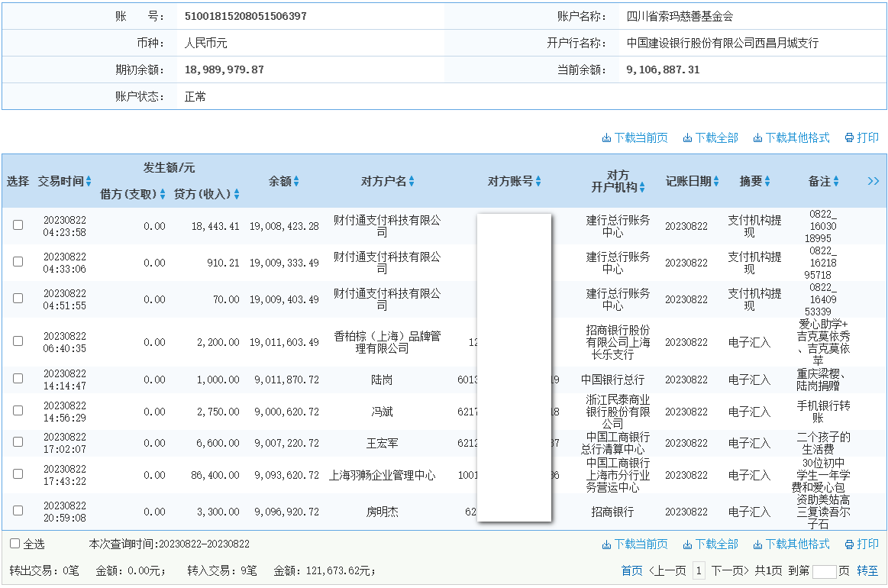Click top 打印 link

867,138
